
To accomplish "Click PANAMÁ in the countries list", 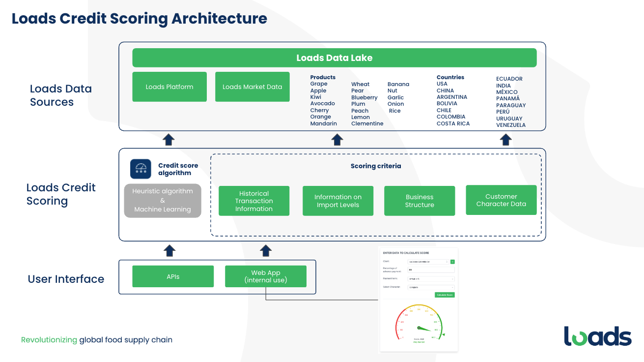I will pyautogui.click(x=508, y=98).
